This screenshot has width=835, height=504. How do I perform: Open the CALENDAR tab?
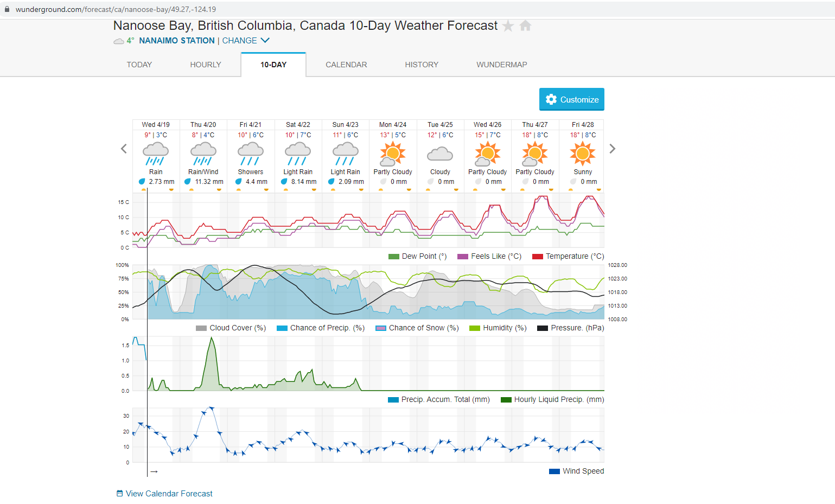pyautogui.click(x=346, y=65)
